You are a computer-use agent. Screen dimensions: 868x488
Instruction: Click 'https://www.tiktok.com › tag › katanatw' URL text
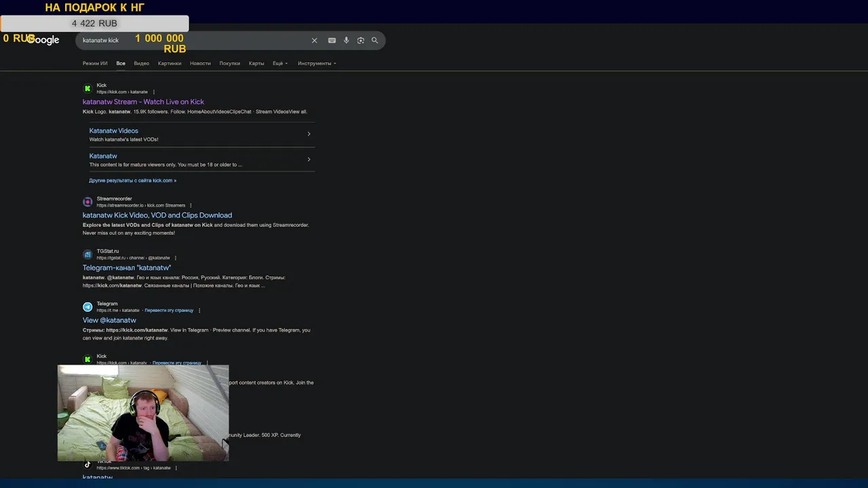coord(134,468)
